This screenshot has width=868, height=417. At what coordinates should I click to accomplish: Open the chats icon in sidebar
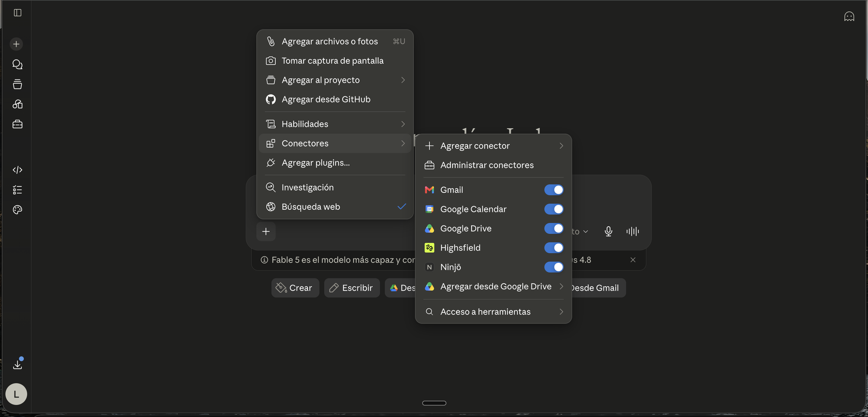17,64
